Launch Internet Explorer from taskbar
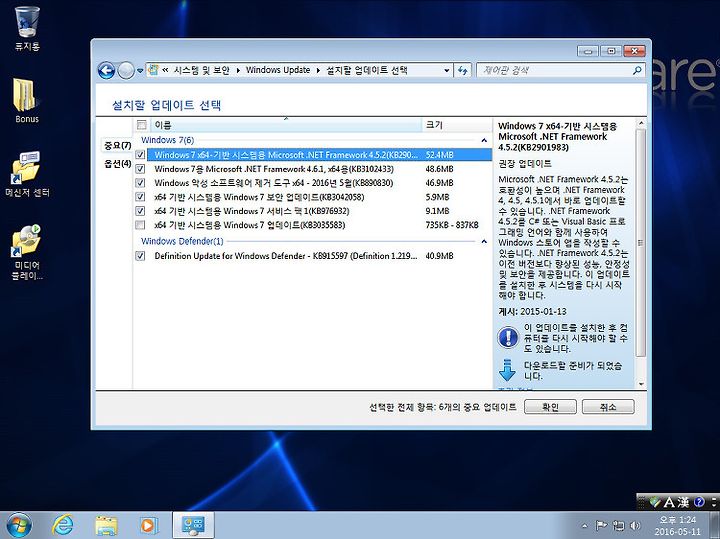Screen dimensions: 720x539 [x=63, y=525]
